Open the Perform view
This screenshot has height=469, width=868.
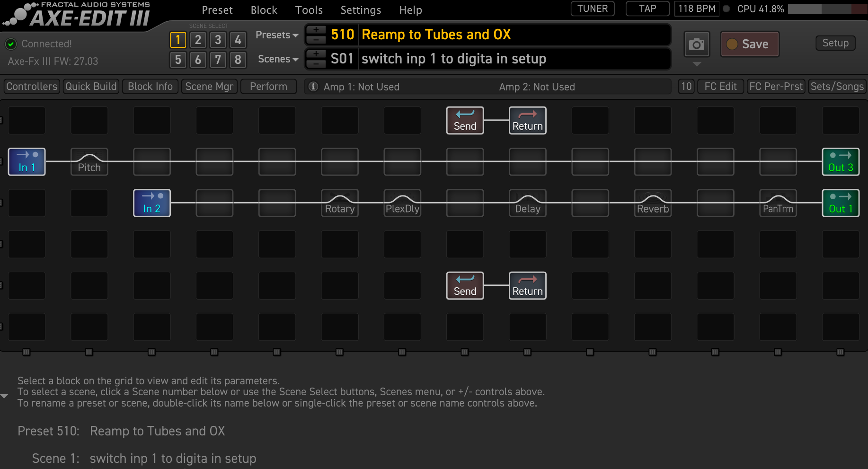point(268,87)
